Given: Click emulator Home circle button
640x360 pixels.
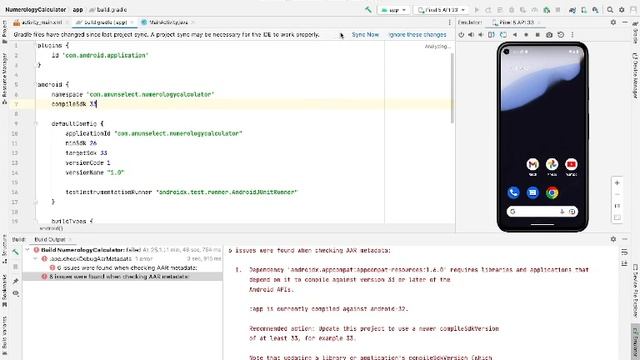Looking at the screenshot, I should tap(526, 35).
